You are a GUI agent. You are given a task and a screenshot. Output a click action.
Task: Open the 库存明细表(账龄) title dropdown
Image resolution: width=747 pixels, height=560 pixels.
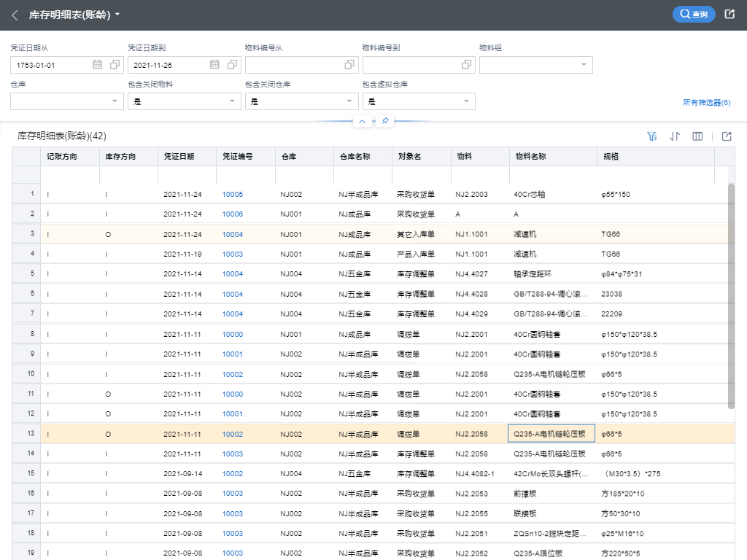(x=117, y=15)
